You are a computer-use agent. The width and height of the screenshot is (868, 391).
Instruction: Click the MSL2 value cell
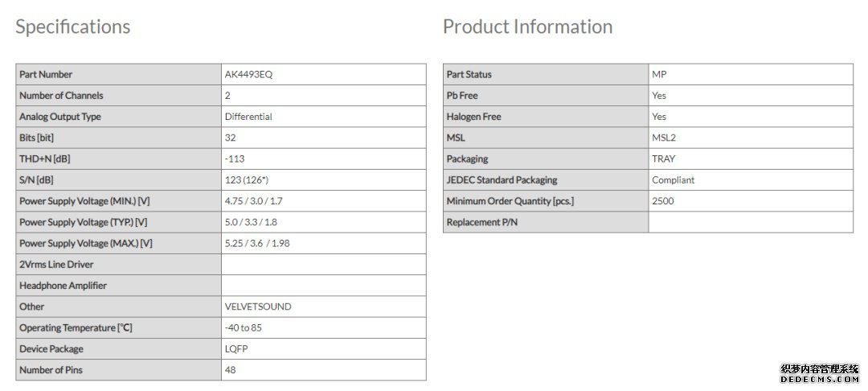click(x=664, y=138)
